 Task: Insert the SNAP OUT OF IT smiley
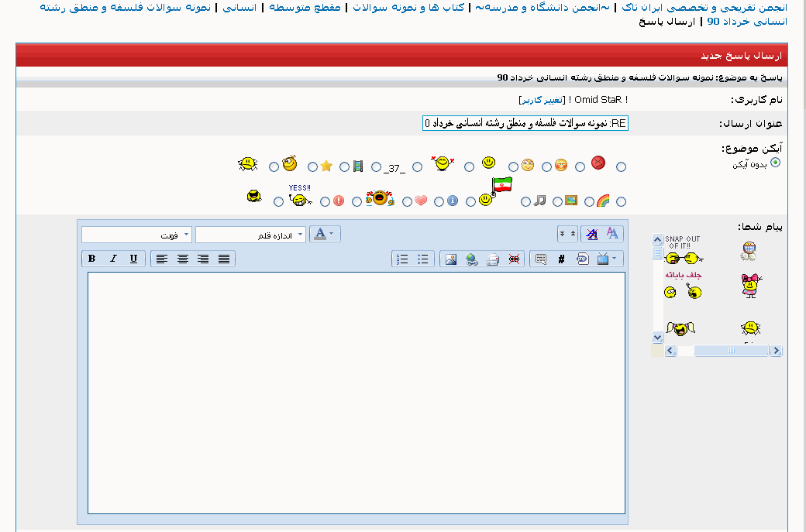683,250
